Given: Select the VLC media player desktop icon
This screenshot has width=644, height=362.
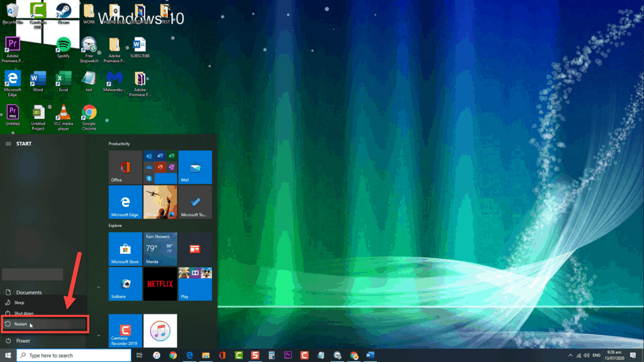Looking at the screenshot, I should pos(64,116).
